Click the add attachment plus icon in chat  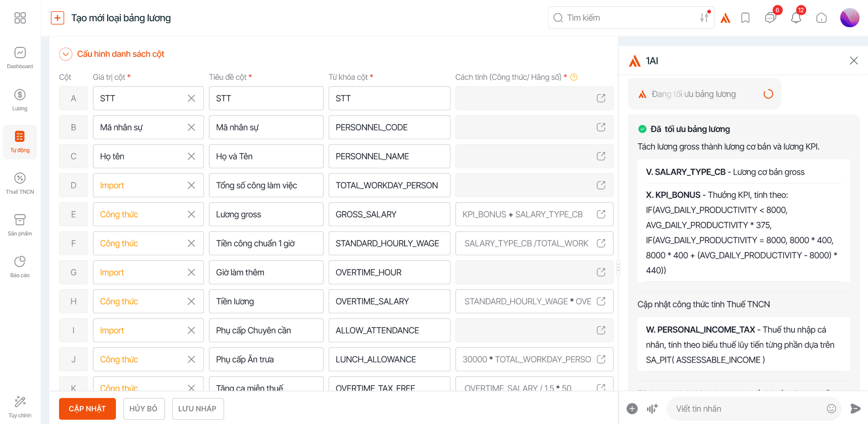[x=632, y=409]
